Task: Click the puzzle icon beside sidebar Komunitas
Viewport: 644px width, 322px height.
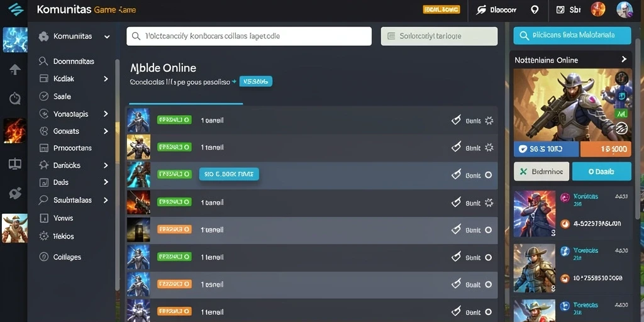Action: click(43, 36)
